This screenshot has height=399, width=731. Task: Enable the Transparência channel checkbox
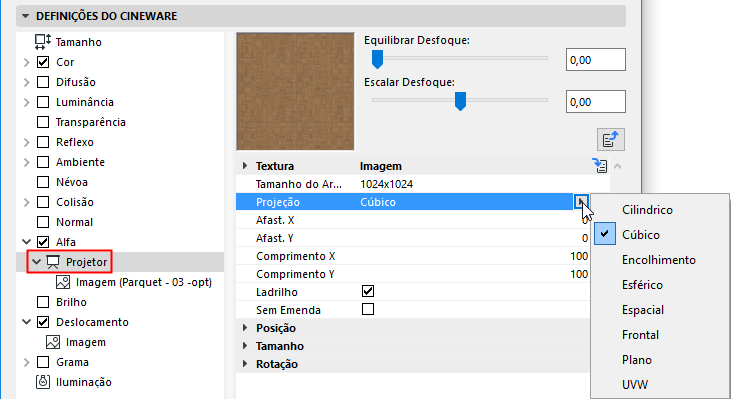coord(43,122)
